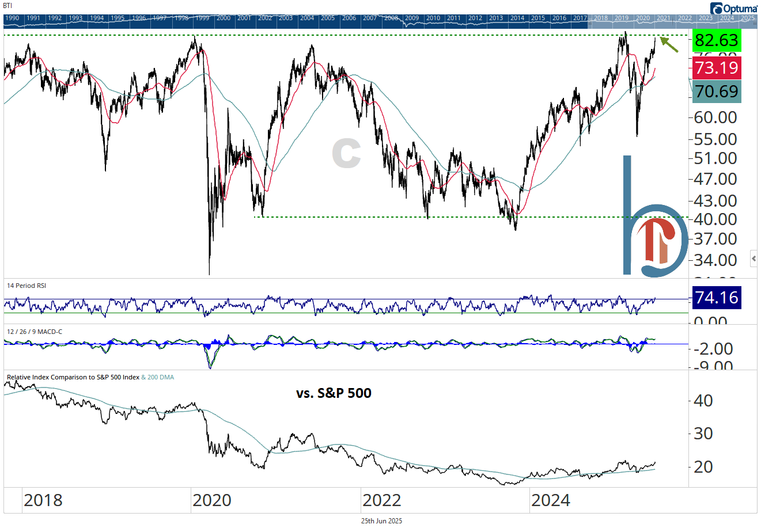This screenshot has height=532, width=761.
Task: Click the 47.00 price axis label
Action: (x=716, y=179)
